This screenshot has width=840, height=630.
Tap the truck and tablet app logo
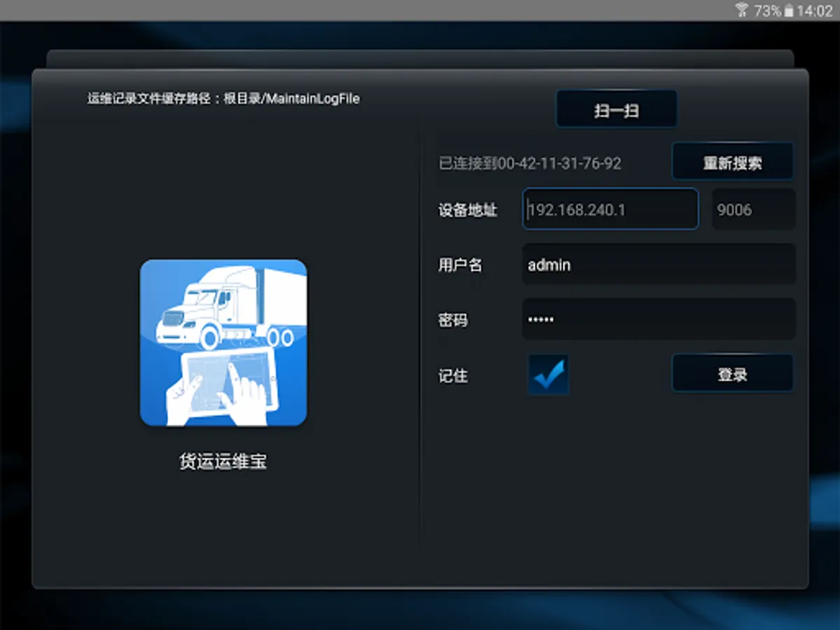point(223,343)
